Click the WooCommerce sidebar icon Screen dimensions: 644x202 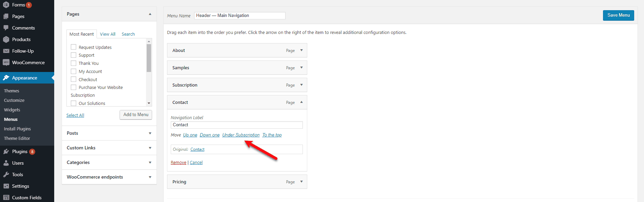(6, 62)
